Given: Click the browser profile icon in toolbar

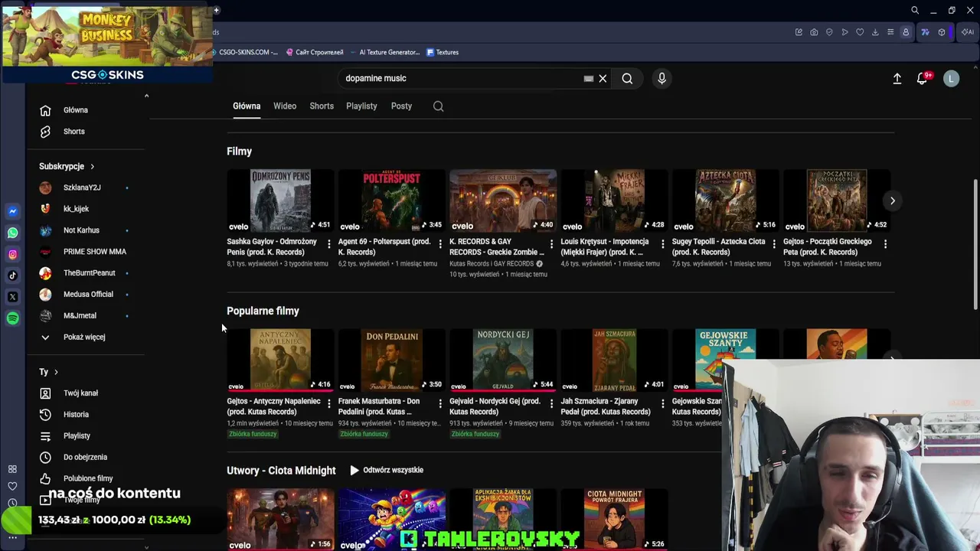Looking at the screenshot, I should [906, 32].
